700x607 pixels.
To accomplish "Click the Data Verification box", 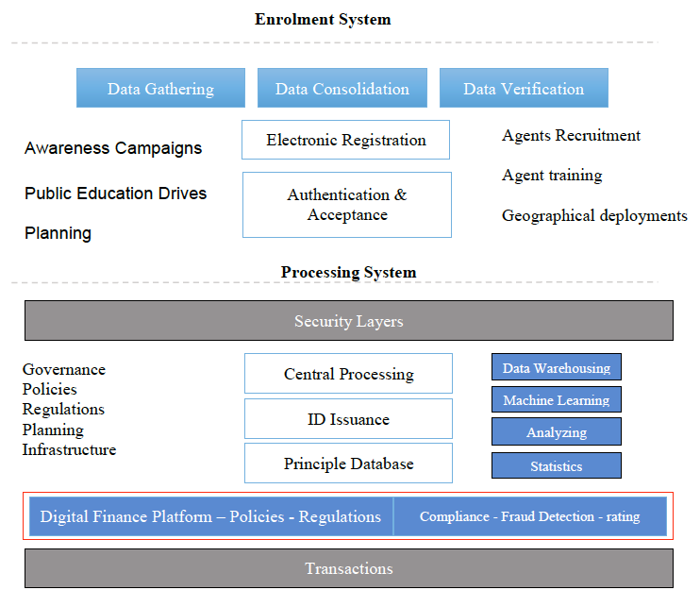I will click(524, 88).
